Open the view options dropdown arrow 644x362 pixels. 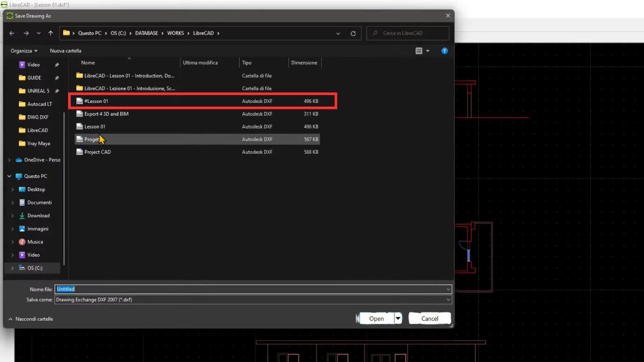428,51
